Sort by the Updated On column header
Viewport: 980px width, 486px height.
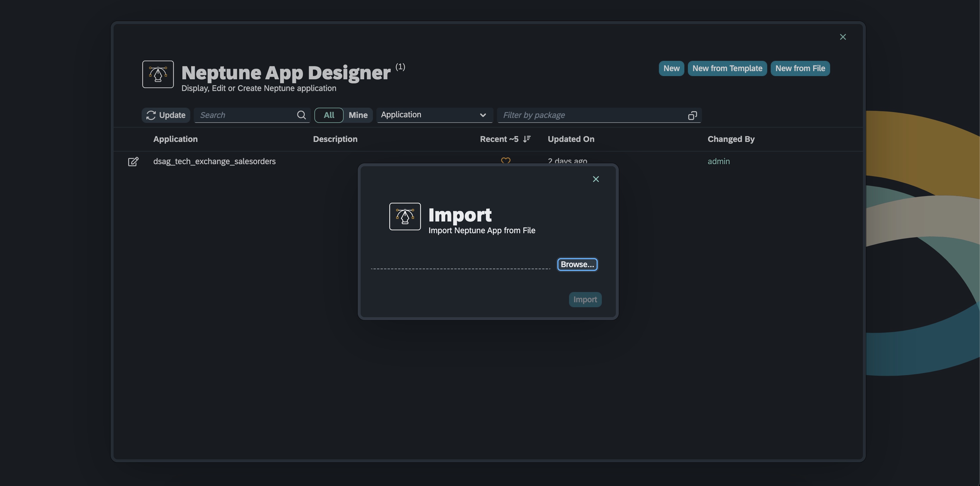571,139
